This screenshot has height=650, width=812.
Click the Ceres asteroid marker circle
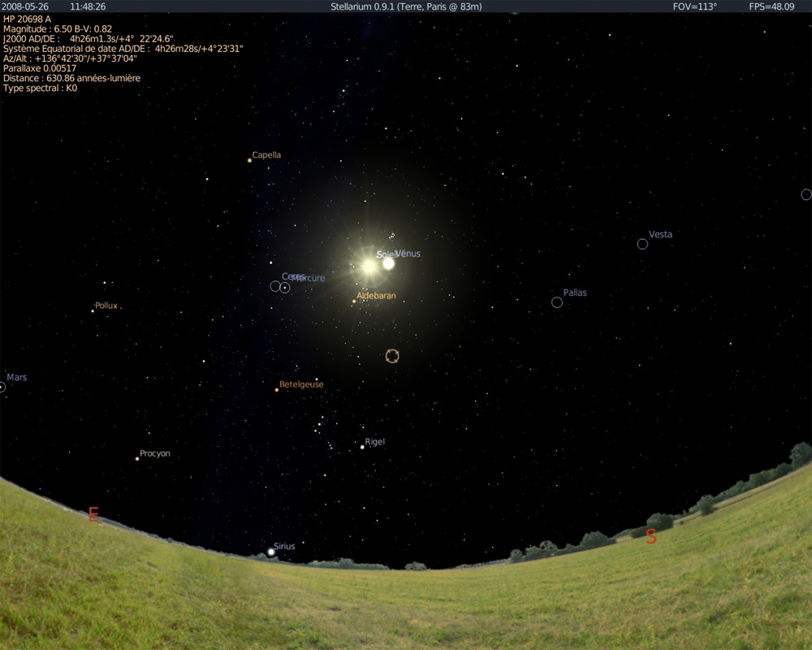point(275,286)
